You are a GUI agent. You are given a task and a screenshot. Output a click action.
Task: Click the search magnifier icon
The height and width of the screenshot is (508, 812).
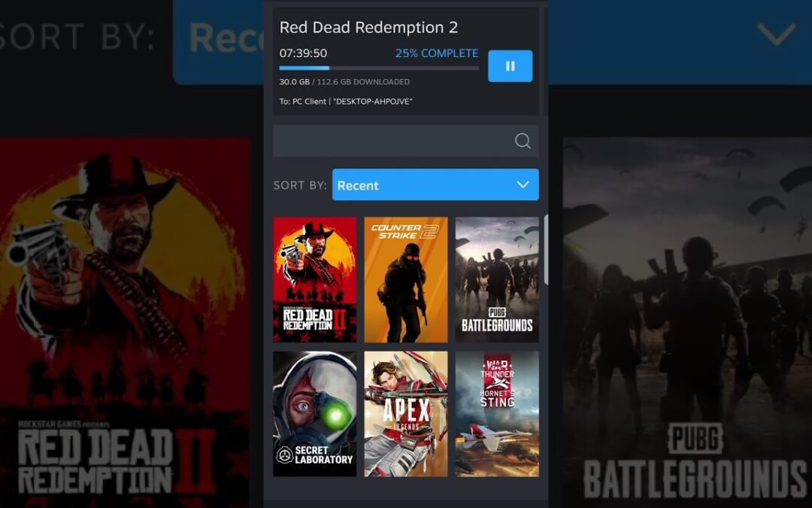point(523,141)
